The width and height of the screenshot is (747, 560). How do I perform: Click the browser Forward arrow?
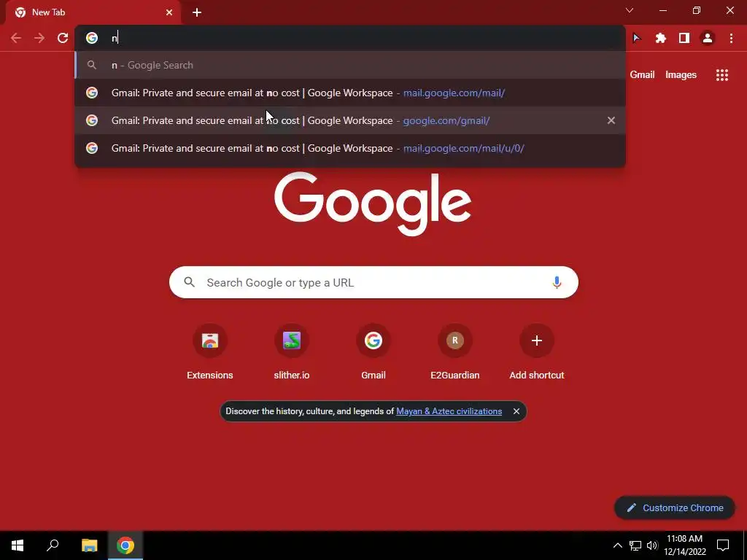(x=39, y=38)
